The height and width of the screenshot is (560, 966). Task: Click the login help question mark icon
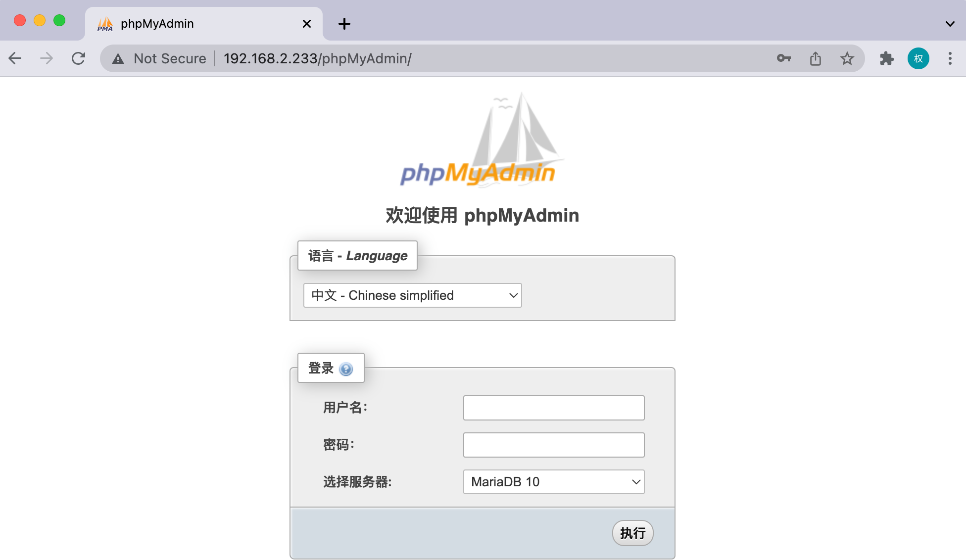(x=346, y=369)
